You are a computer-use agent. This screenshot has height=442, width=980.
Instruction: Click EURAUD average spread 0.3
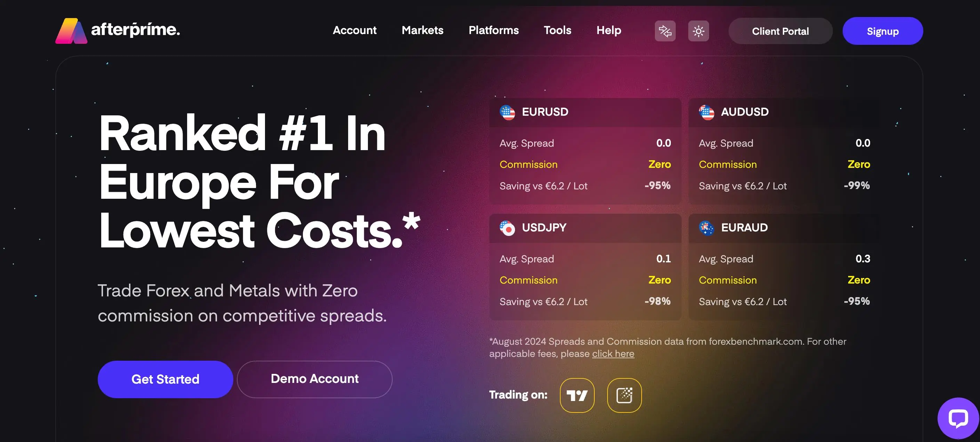863,259
